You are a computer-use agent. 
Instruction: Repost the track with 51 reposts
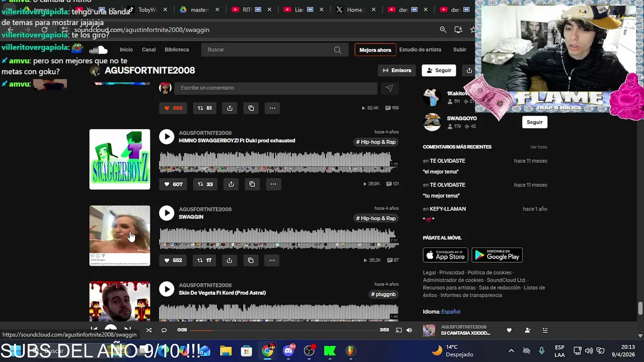(204, 108)
